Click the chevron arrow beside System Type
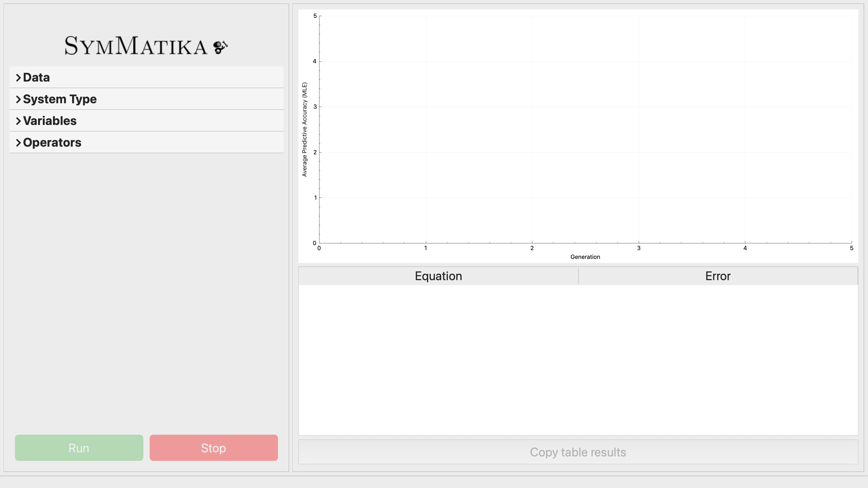 [x=19, y=99]
